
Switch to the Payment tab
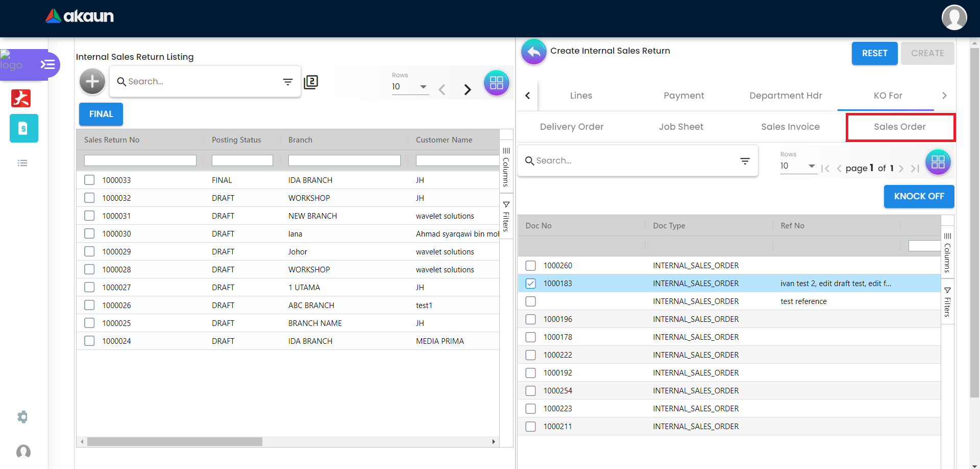(x=683, y=96)
